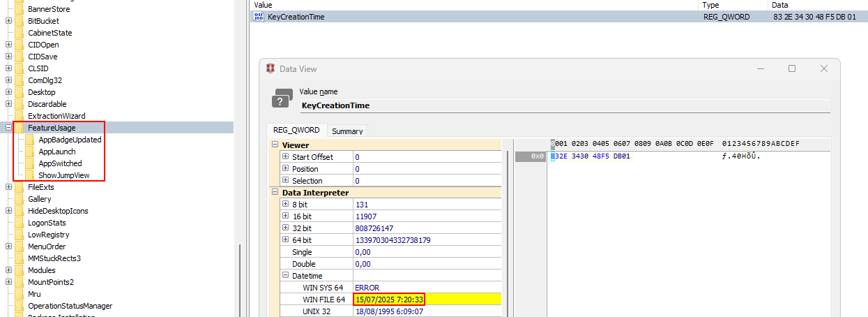The image size is (868, 317).
Task: Expand the BitBucket registry key
Action: tap(8, 21)
